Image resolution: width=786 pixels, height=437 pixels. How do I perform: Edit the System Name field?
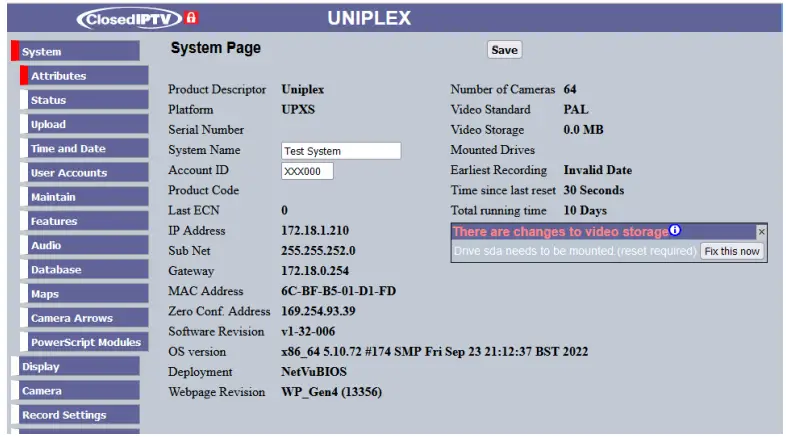(341, 151)
